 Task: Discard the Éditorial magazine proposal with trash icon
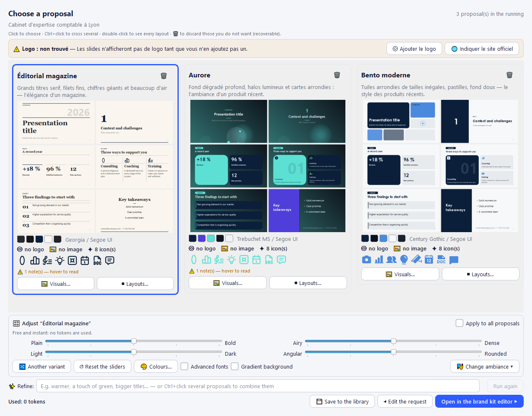click(x=164, y=76)
